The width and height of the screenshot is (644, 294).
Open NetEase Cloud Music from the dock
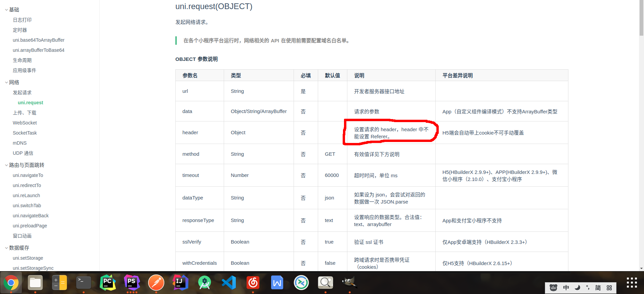click(x=253, y=283)
